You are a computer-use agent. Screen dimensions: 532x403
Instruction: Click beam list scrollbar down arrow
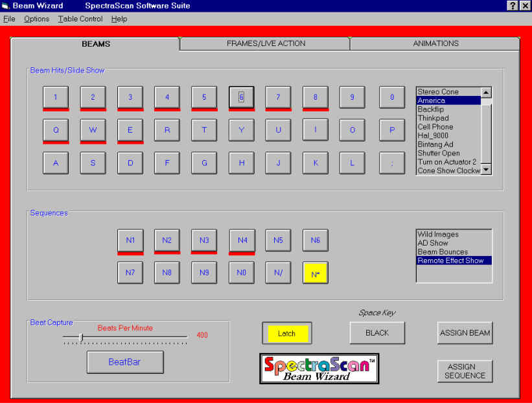[x=486, y=170]
